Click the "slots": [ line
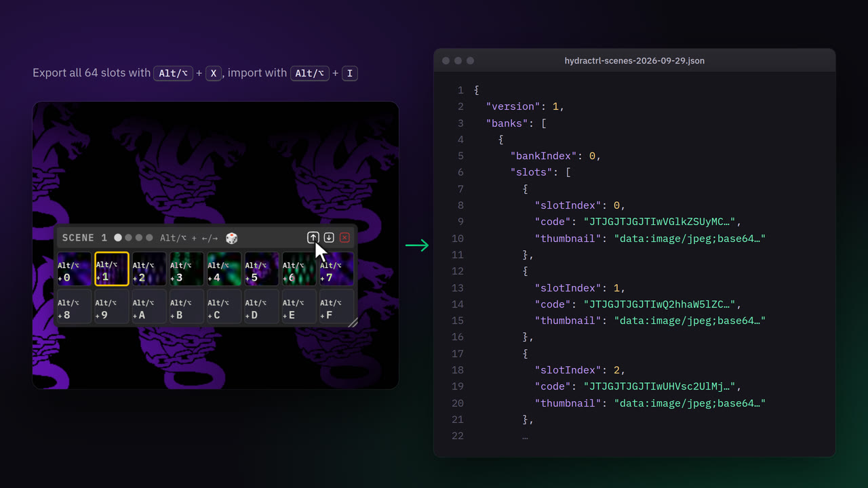This screenshot has height=488, width=868. point(540,172)
